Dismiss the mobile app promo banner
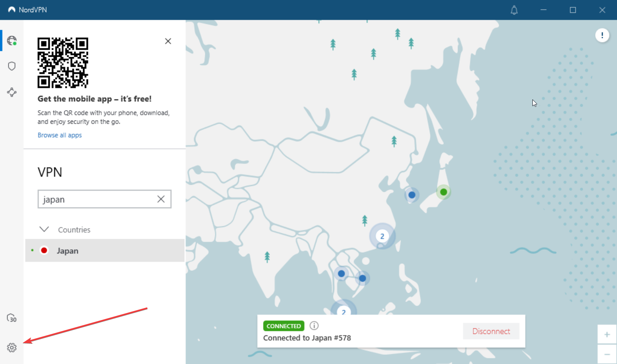 point(168,41)
